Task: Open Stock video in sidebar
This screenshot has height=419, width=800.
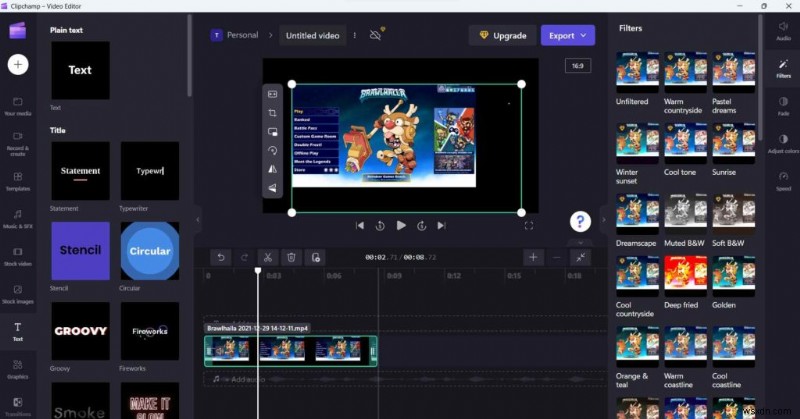Action: 18,257
